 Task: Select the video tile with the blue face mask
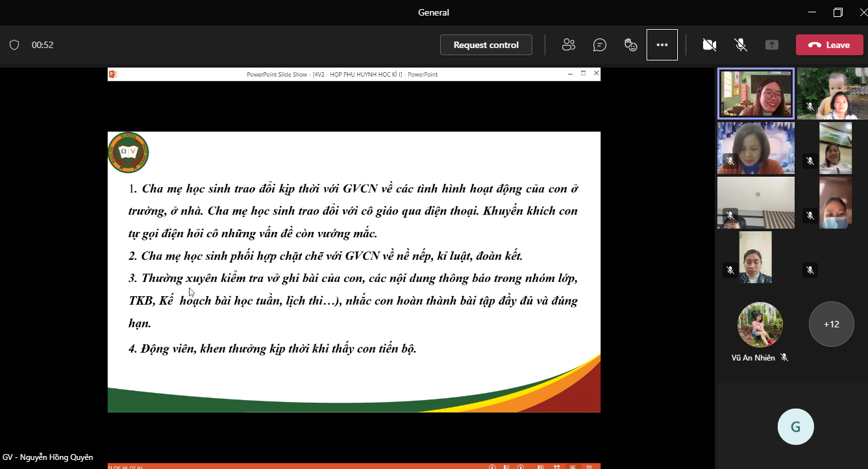pyautogui.click(x=835, y=203)
